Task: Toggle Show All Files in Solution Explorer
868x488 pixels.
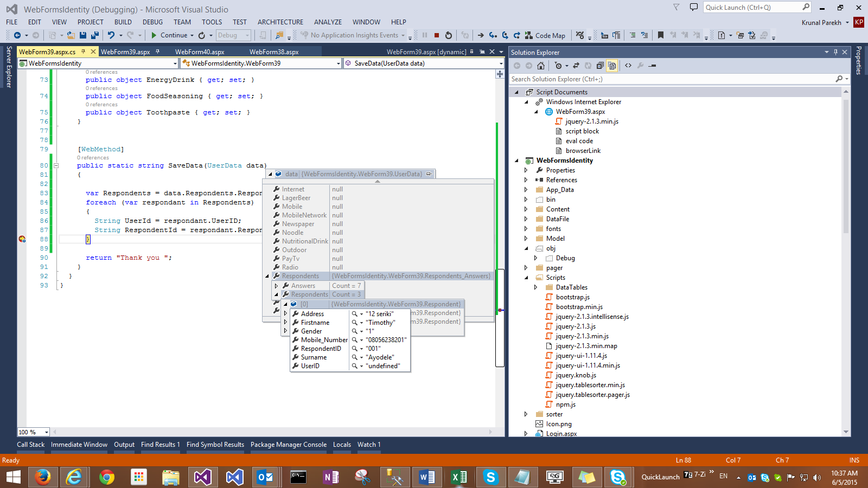Action: [x=612, y=66]
